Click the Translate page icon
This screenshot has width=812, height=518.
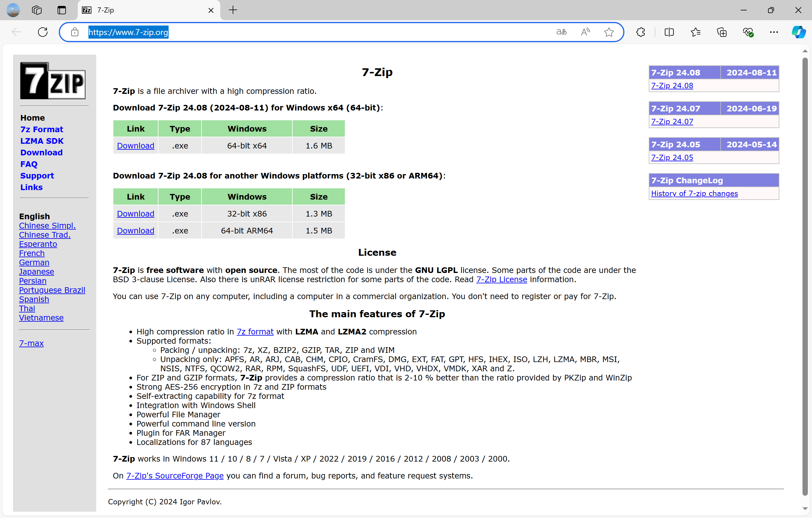(561, 32)
